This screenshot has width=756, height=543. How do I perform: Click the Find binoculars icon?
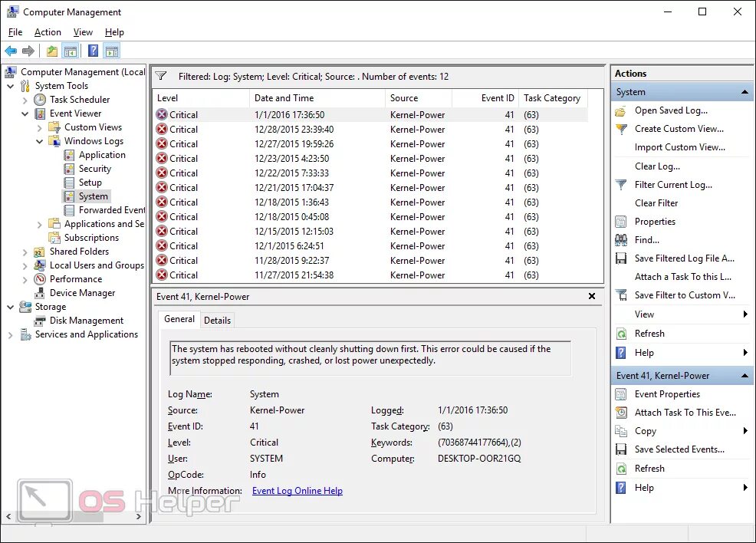pyautogui.click(x=621, y=240)
